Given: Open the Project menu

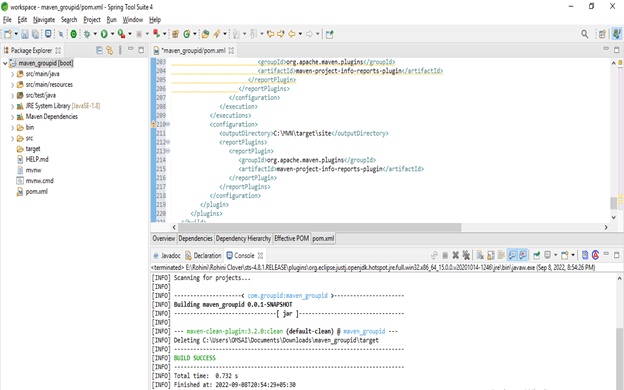Looking at the screenshot, I should (92, 20).
